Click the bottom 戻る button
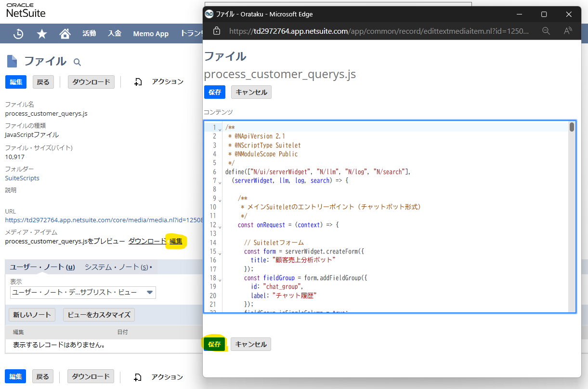Image resolution: width=588 pixels, height=389 pixels. [x=42, y=376]
